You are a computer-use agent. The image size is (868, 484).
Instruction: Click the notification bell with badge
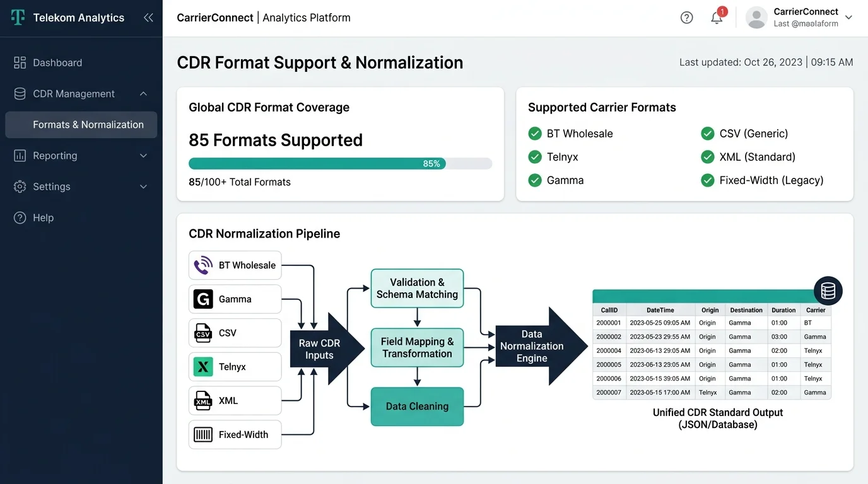click(717, 17)
